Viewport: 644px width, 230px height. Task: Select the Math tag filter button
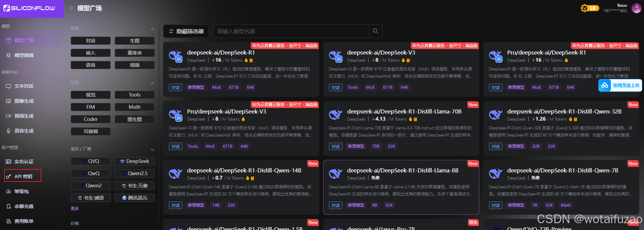coord(135,107)
